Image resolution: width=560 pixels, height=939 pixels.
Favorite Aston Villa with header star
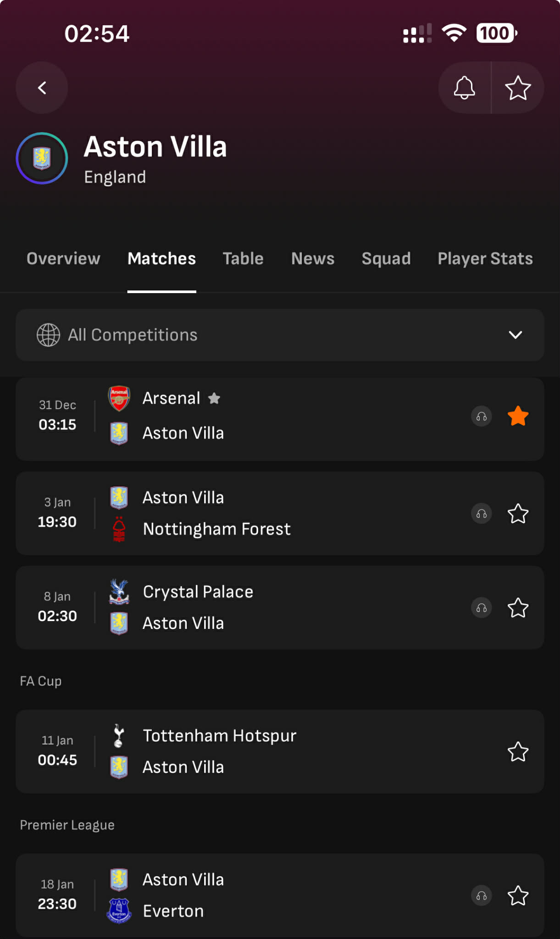click(518, 88)
